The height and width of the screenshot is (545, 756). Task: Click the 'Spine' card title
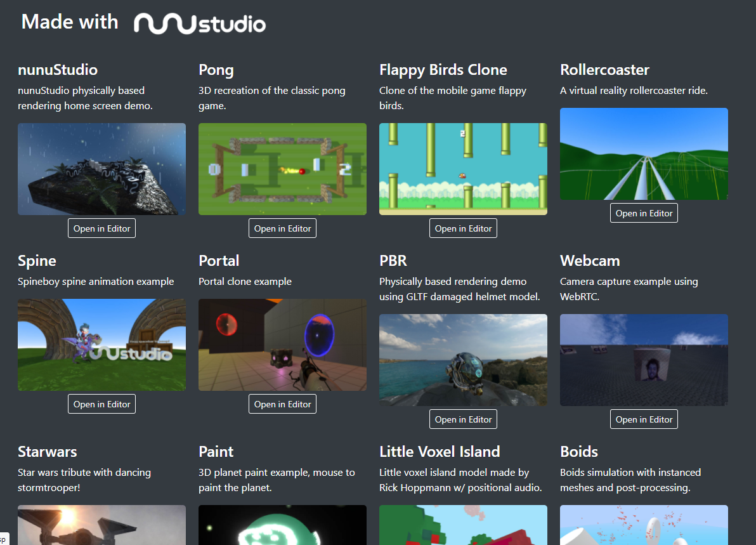[37, 261]
